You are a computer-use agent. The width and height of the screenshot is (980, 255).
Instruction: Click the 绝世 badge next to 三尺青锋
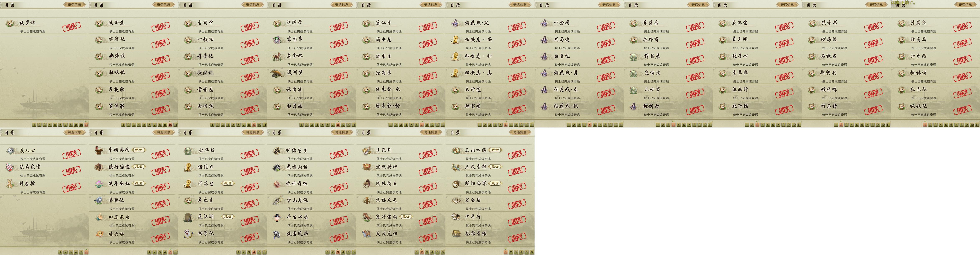(x=495, y=167)
